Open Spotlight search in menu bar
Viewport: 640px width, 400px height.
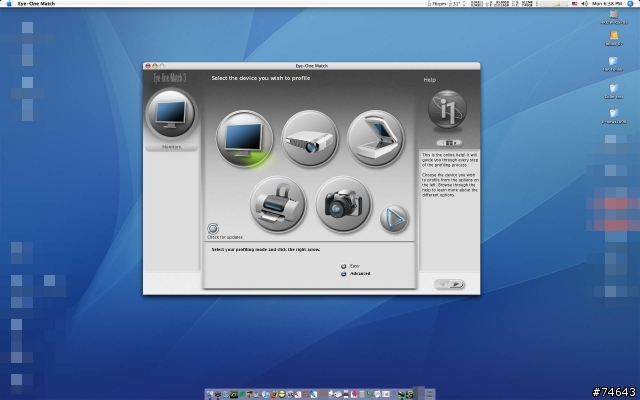click(x=630, y=3)
